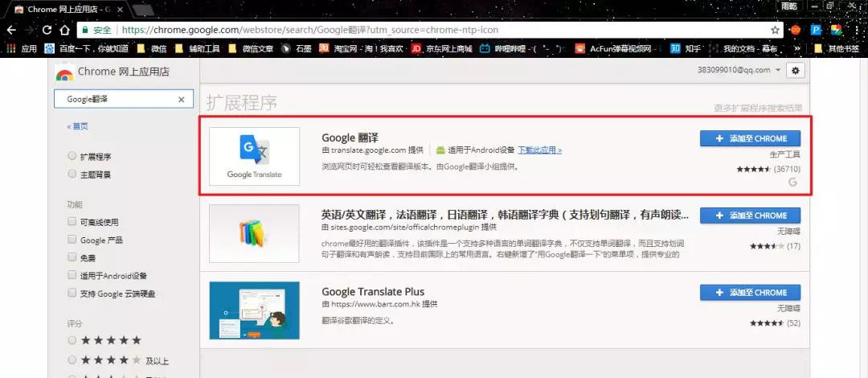Bookmark page with star icon
This screenshot has width=868, height=378.
tap(776, 30)
